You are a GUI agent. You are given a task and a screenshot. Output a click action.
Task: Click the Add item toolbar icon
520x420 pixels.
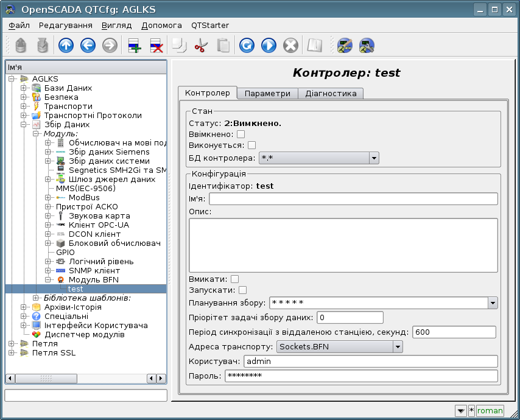pyautogui.click(x=133, y=46)
